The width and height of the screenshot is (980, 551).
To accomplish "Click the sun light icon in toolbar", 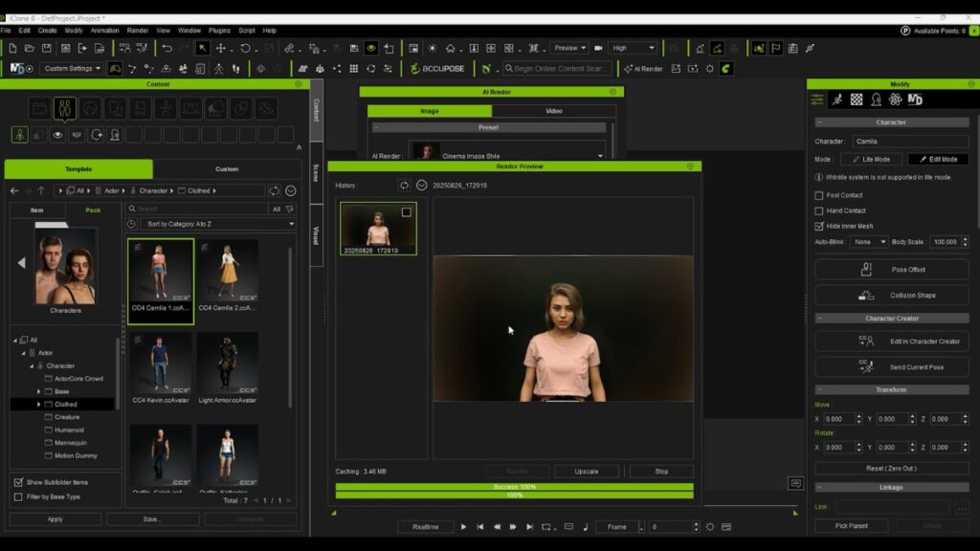I will click(432, 48).
